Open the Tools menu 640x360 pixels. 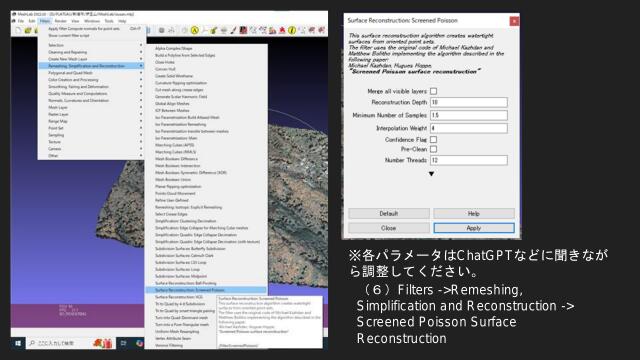109,21
